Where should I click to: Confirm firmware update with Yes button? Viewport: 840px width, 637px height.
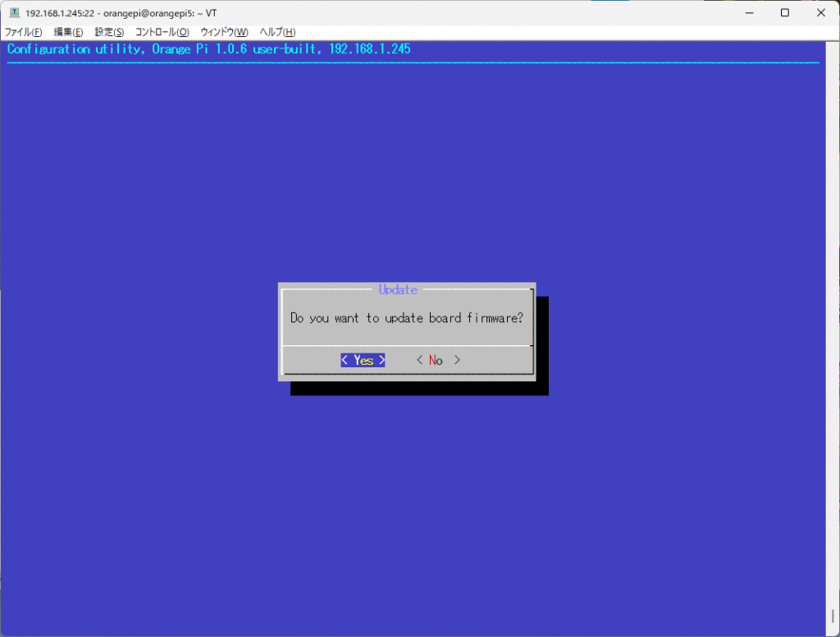(363, 360)
